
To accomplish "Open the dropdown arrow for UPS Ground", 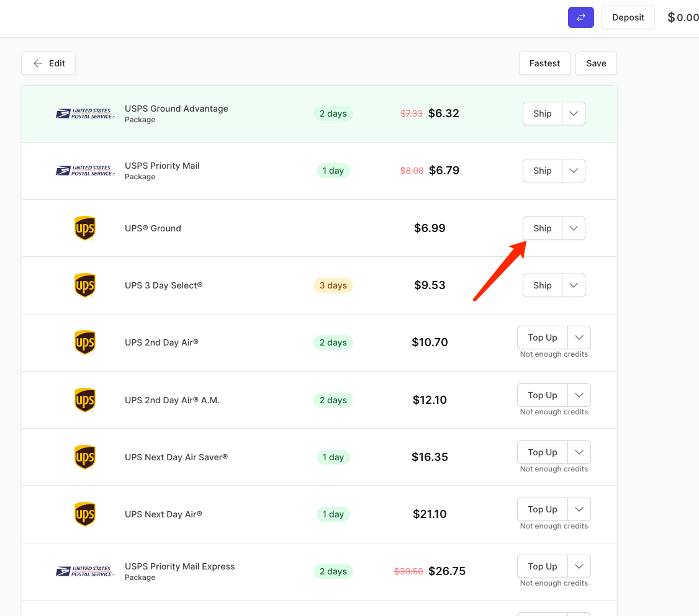I will pos(574,228).
